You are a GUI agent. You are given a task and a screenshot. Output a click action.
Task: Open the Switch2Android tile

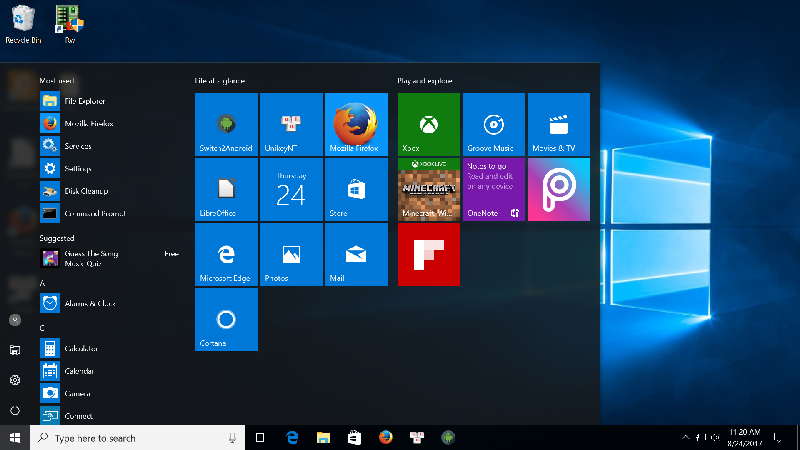point(226,124)
